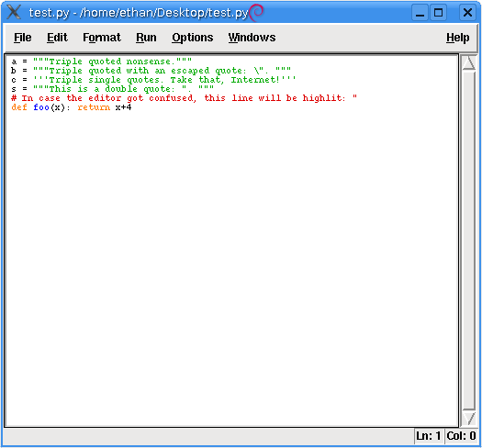
Task: Click the red comment line in editor
Action: pos(185,98)
